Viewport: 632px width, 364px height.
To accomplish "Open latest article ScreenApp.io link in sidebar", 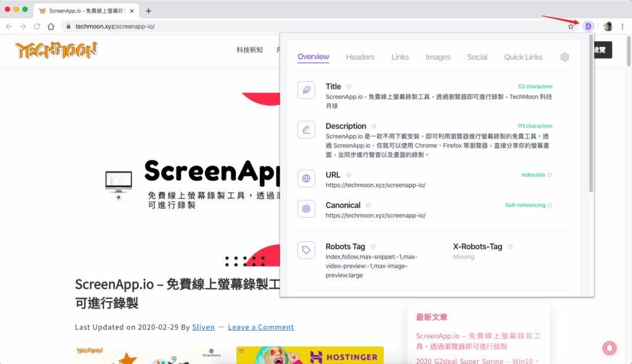I will pyautogui.click(x=478, y=341).
